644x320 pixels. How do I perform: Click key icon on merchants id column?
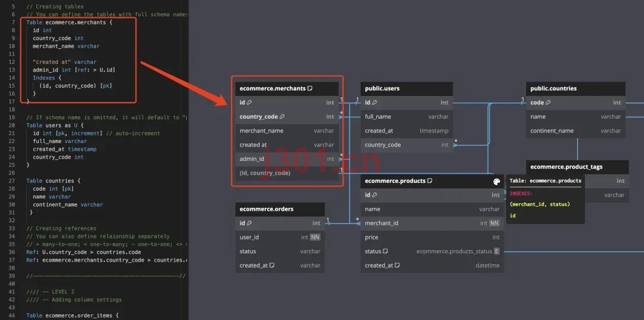249,102
